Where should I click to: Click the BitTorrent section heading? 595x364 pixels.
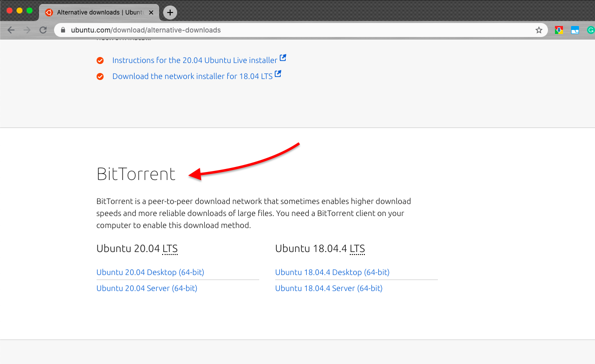pyautogui.click(x=136, y=174)
